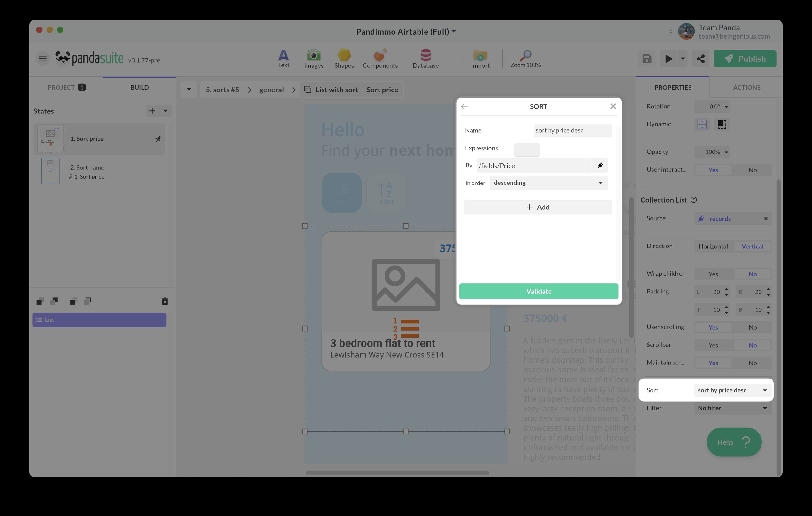Delete the layer with the trash icon
Image resolution: width=812 pixels, height=516 pixels.
(165, 301)
